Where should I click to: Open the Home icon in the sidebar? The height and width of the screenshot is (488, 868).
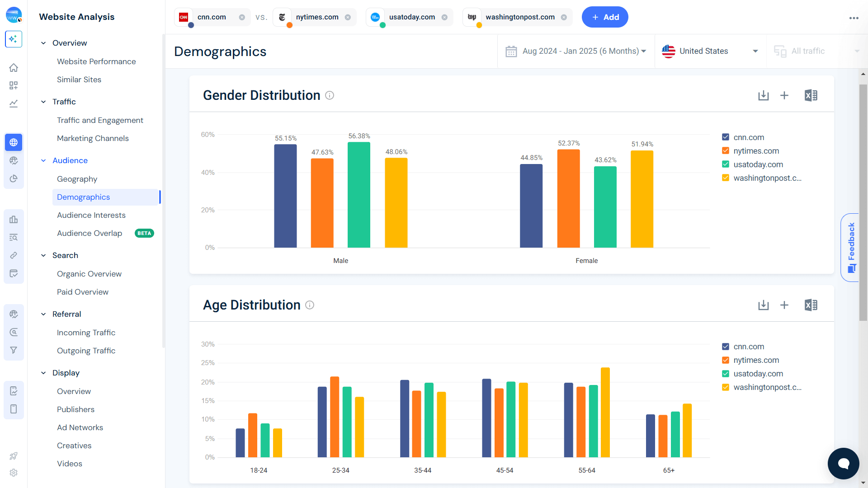pos(14,67)
